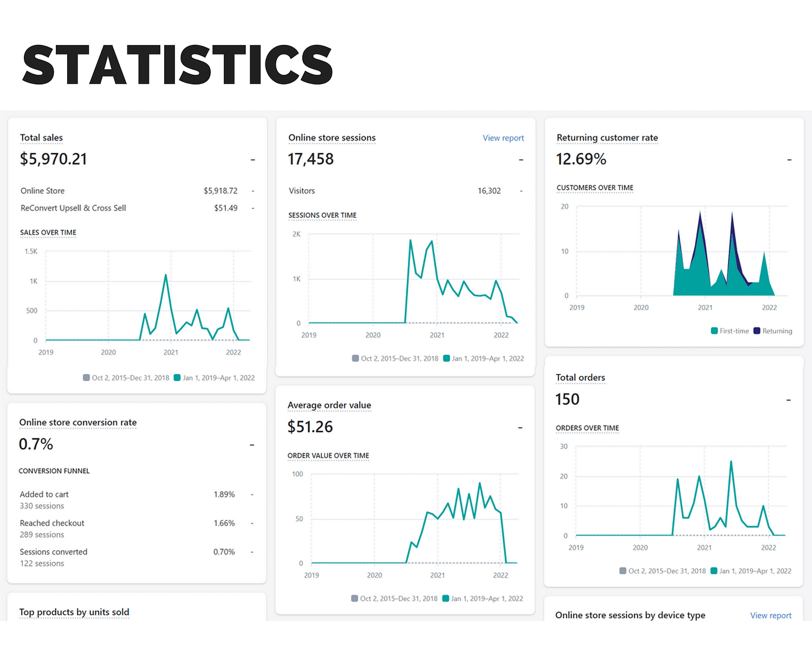
Task: Click teal swatch in Average order value legend
Action: [x=445, y=599]
